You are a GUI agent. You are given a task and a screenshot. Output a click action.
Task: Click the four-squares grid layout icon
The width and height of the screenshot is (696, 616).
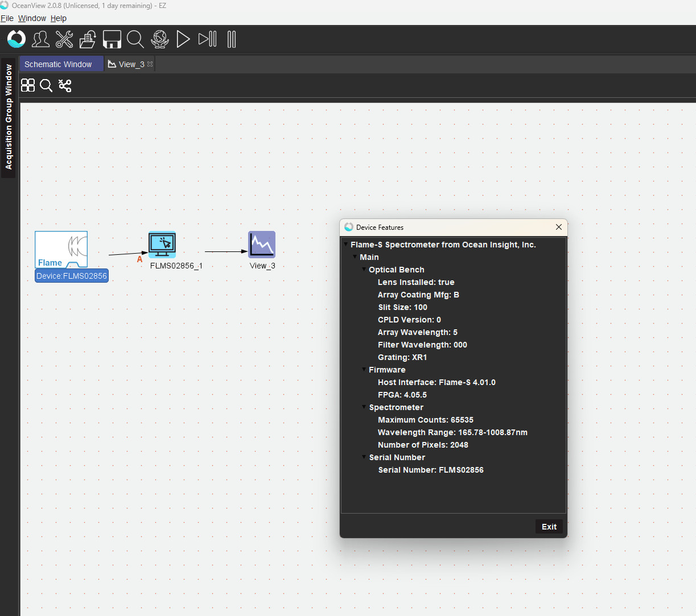pyautogui.click(x=28, y=85)
